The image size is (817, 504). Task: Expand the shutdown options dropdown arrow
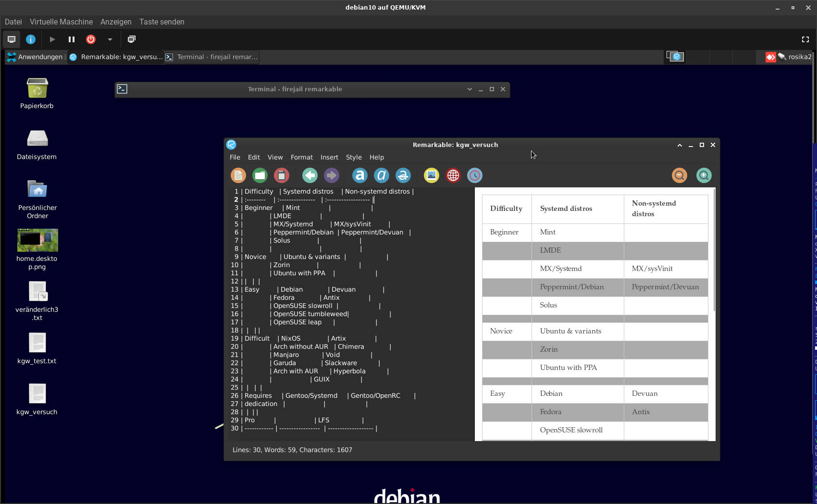(110, 39)
